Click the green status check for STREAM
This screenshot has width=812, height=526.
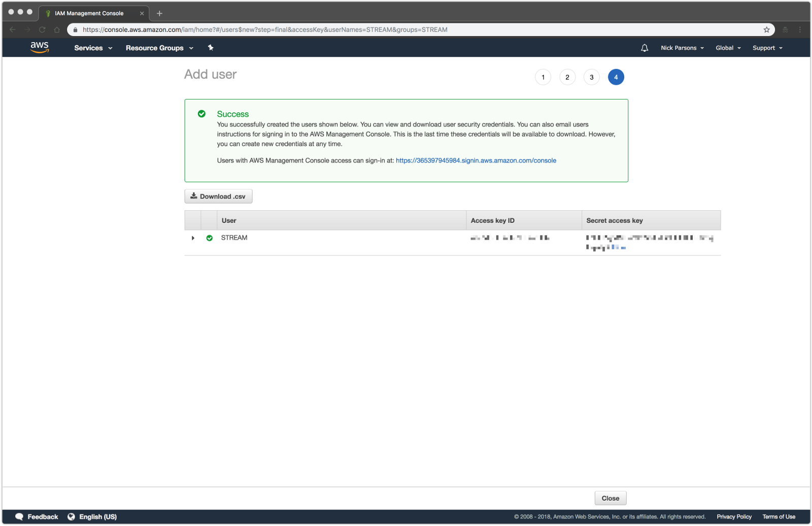[x=210, y=238]
